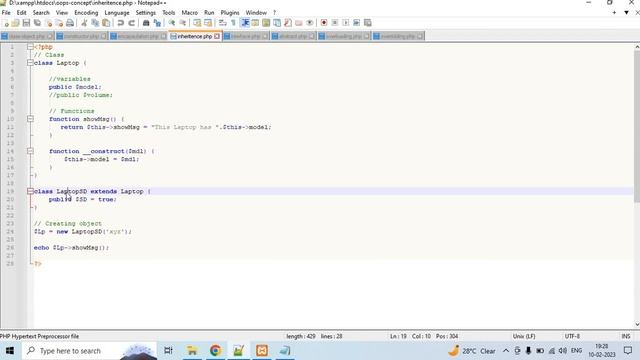Screen dimensions: 640x360
Task: Open the Replace dialog icon
Action: (157, 23)
